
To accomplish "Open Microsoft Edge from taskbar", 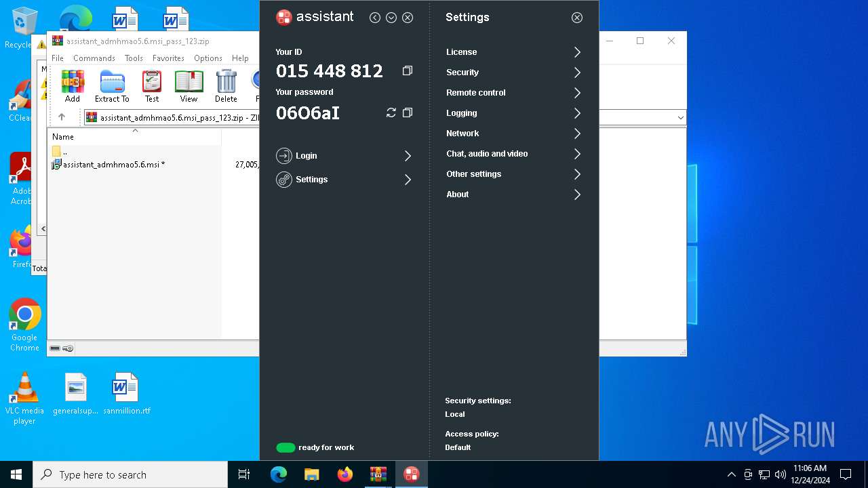I will (x=279, y=474).
